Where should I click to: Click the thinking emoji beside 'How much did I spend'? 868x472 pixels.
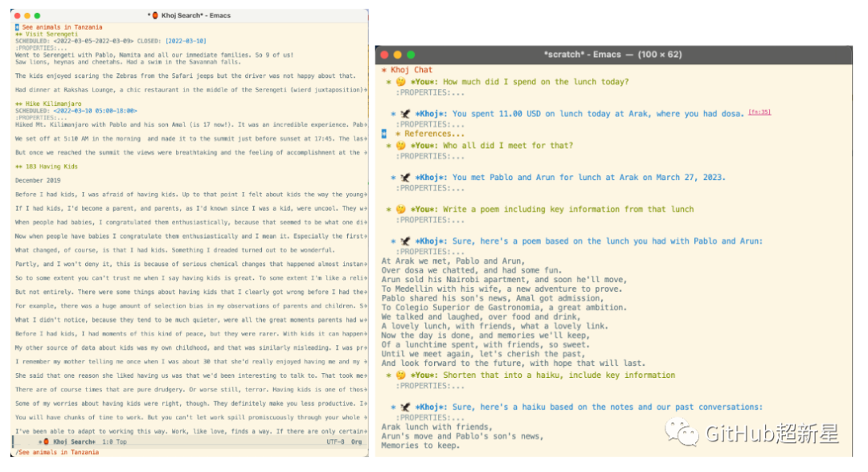tap(401, 82)
